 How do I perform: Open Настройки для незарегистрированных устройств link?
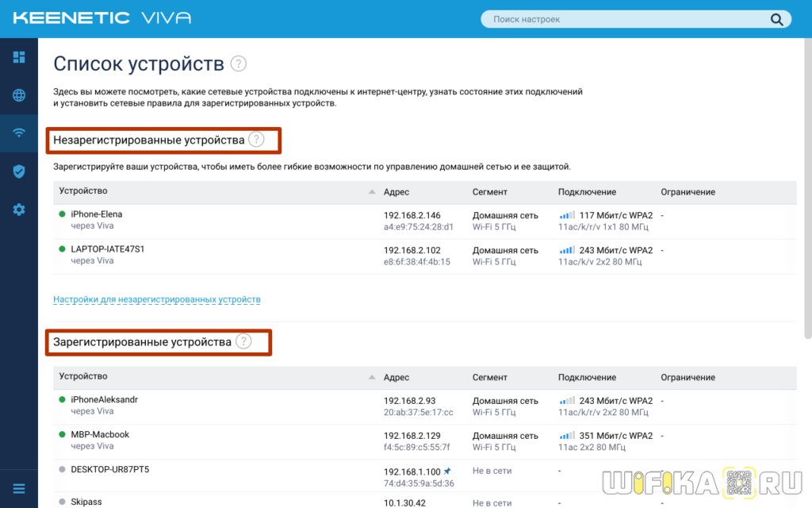156,299
